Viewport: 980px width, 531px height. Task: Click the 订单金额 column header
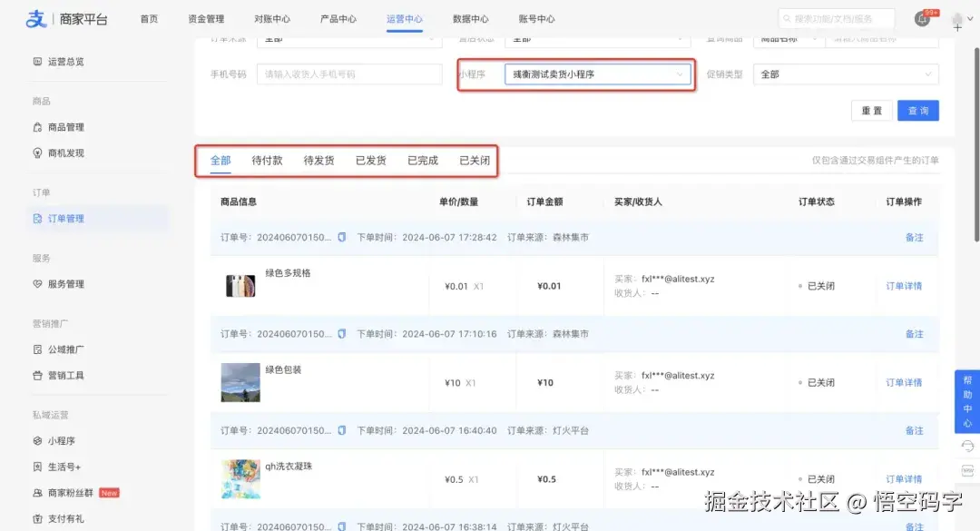[544, 202]
